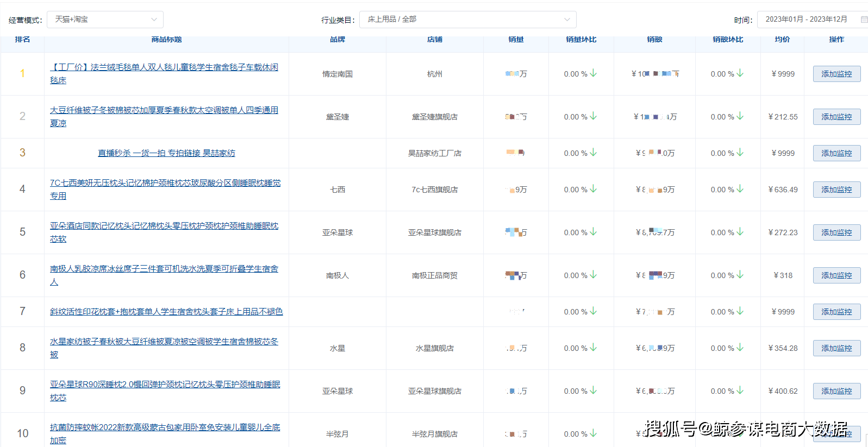The width and height of the screenshot is (868, 447).
Task: Click the 销量环比 down arrow in row 1
Action: coord(594,73)
